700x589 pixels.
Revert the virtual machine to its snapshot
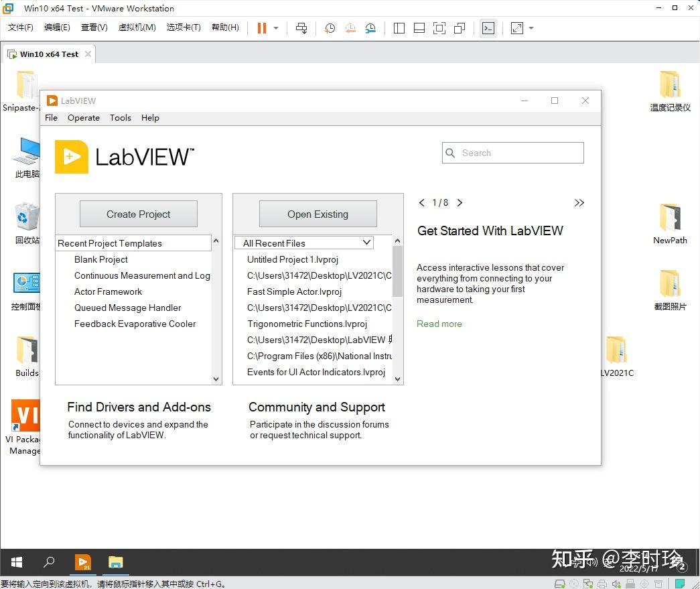click(x=350, y=28)
